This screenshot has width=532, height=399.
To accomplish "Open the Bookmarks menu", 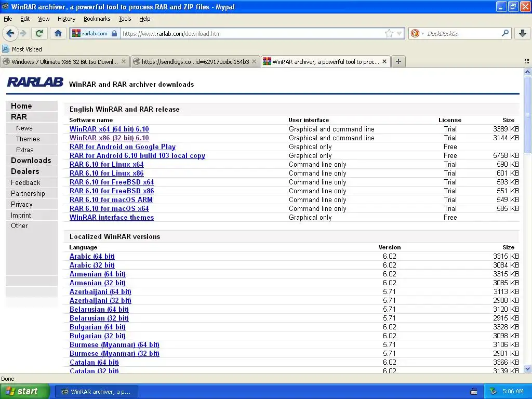I will pos(97,19).
